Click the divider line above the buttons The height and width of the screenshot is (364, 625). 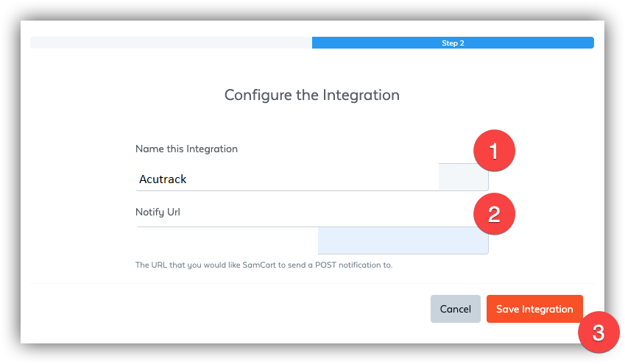click(312, 284)
